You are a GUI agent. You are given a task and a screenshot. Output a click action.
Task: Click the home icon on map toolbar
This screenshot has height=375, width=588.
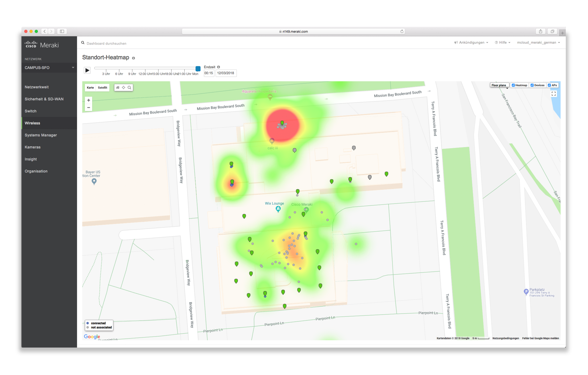tap(118, 88)
